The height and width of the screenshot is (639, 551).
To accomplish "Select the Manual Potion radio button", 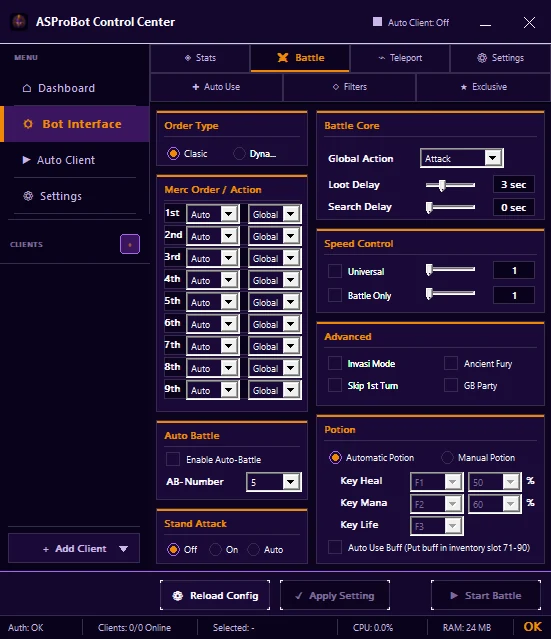I will pyautogui.click(x=447, y=458).
